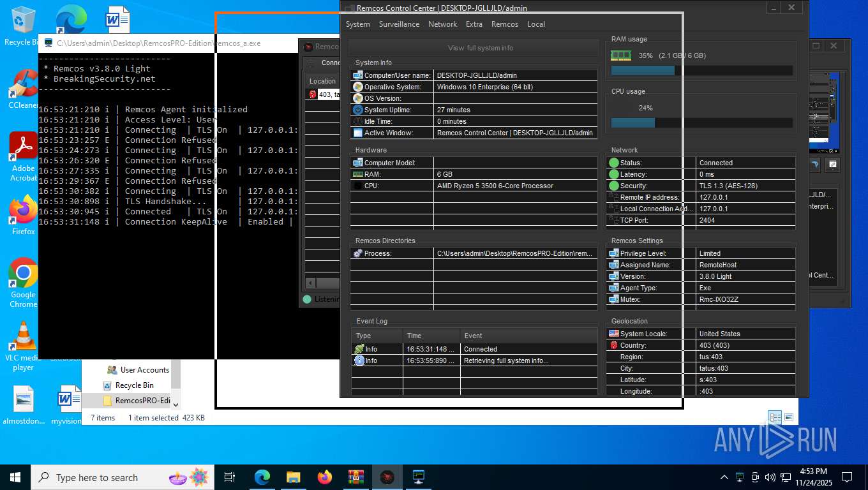This screenshot has width=868, height=490.
Task: Click the RAM usage progress bar
Action: pos(701,71)
